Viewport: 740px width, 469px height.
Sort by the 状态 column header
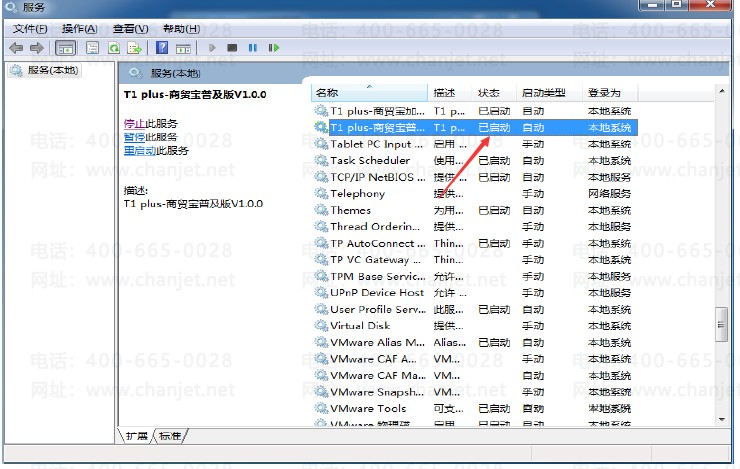[x=494, y=93]
